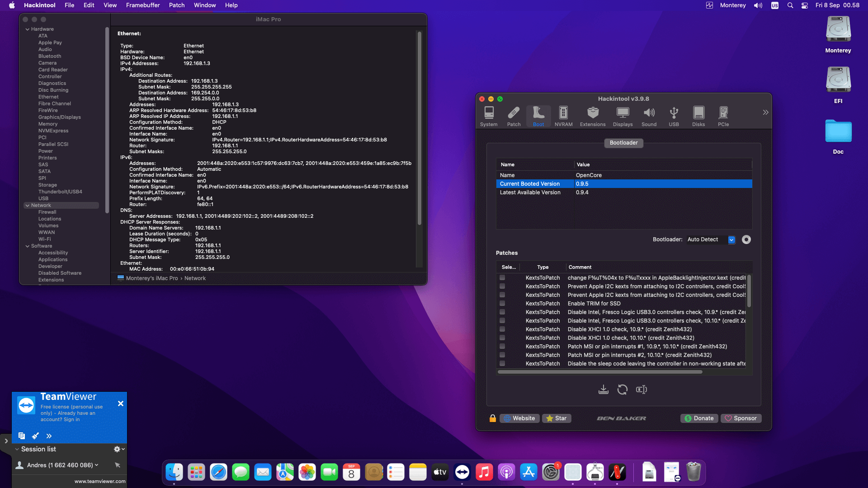868x488 pixels.
Task: Click the Sponsor button
Action: [741, 418]
